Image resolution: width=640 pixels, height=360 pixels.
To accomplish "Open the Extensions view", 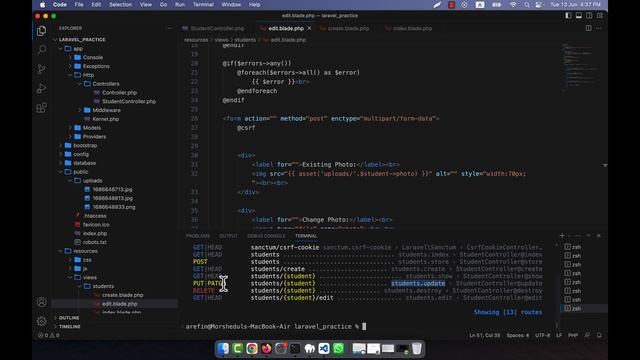I will [x=41, y=108].
